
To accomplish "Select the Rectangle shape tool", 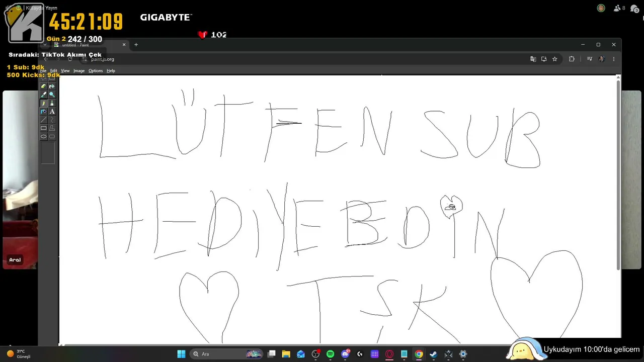I will tap(44, 128).
